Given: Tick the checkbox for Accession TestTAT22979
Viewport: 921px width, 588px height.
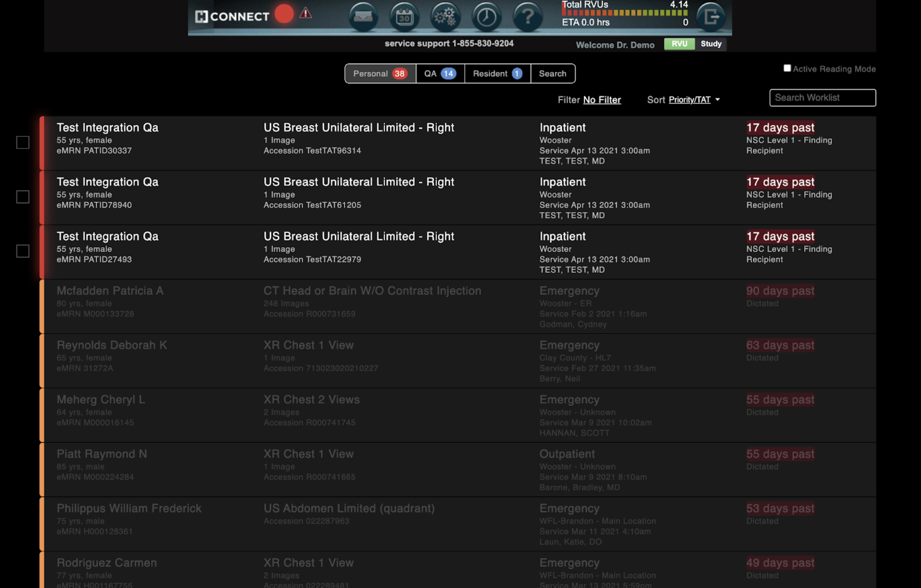Looking at the screenshot, I should click(x=23, y=251).
